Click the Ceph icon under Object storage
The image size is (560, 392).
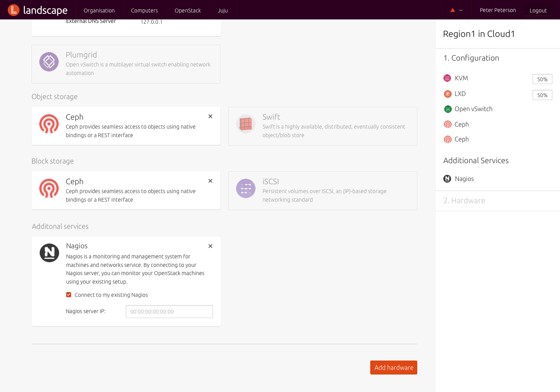coord(49,124)
